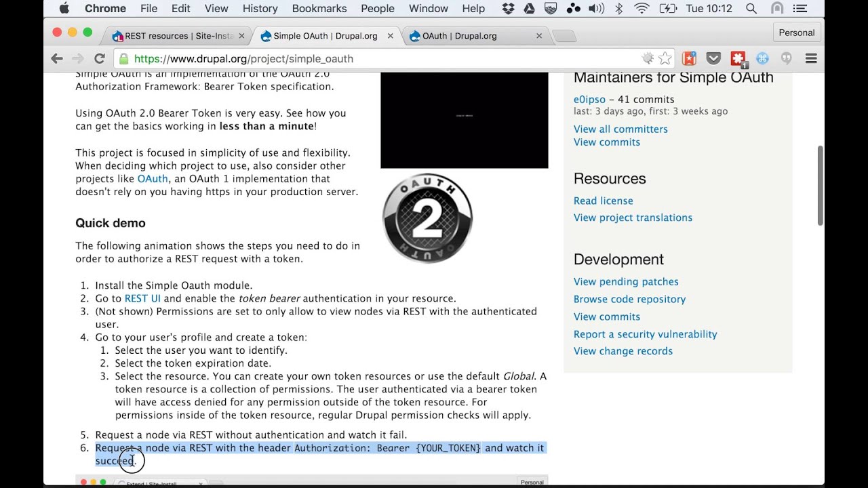Click Report a security vulnerability
Image resolution: width=868 pixels, height=488 pixels.
tap(645, 334)
